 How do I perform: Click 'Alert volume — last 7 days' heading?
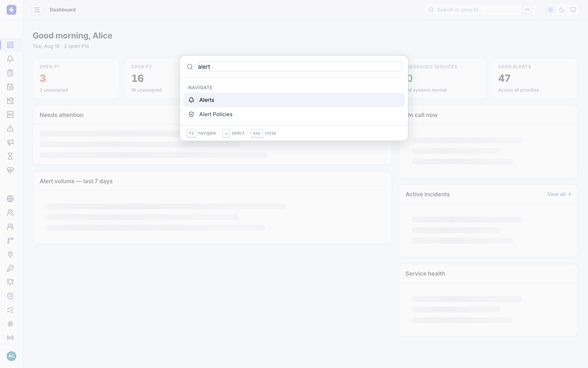(76, 181)
